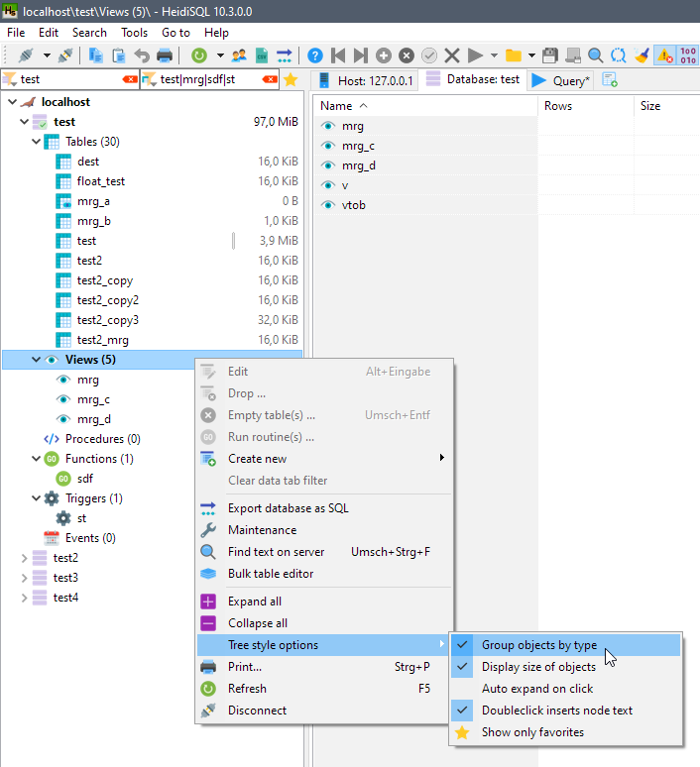Open the Run query options dropdown arrow
700x767 pixels.
(x=494, y=55)
